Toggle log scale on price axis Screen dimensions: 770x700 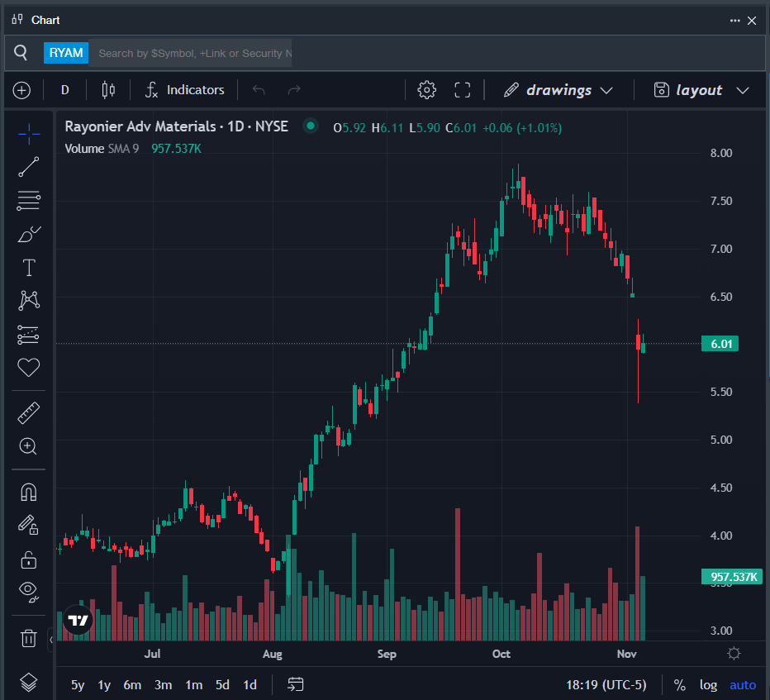(708, 685)
